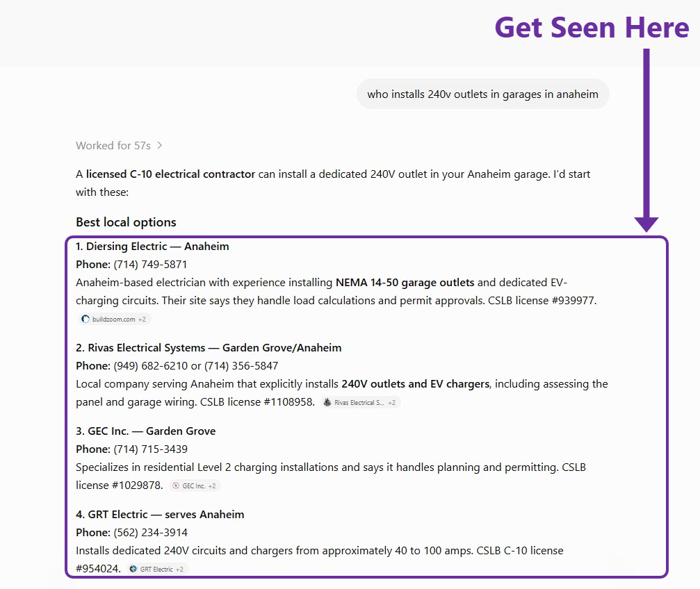The height and width of the screenshot is (589, 700).
Task: Select heading '1. Diersing Electric — Anaheim'
Action: pyautogui.click(x=152, y=247)
